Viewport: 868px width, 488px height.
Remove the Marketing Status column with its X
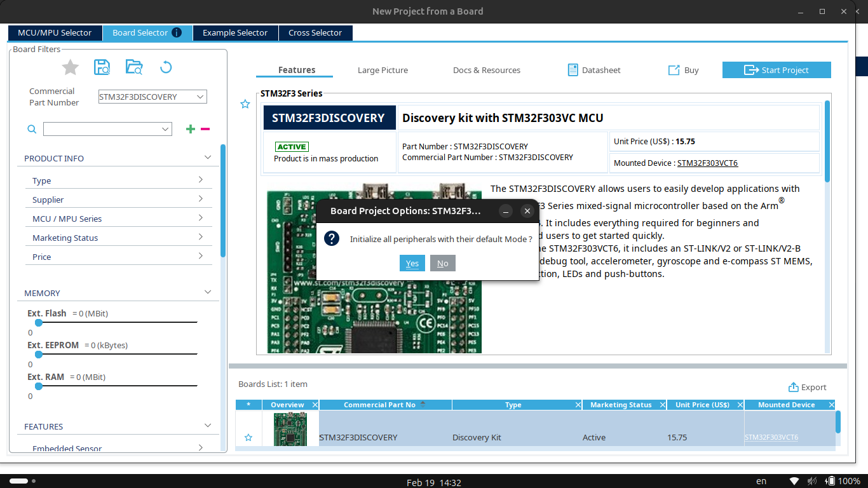(663, 405)
